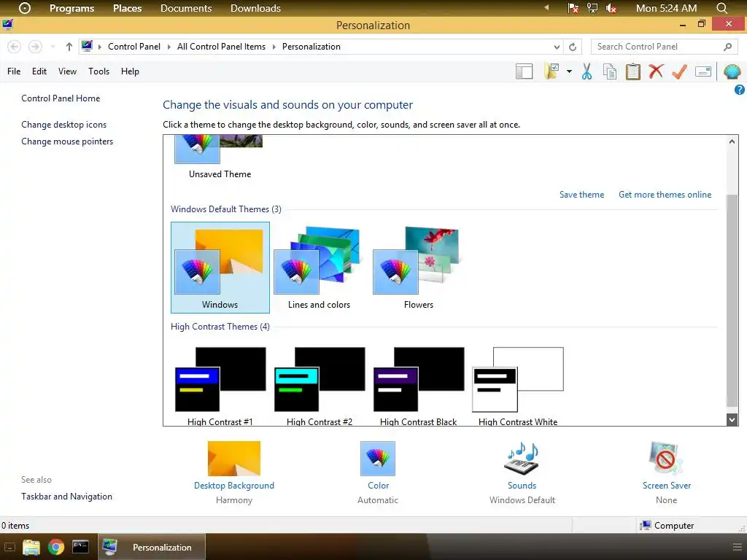Select the Unsaved Theme thumbnail
The height and width of the screenshot is (560, 747).
click(x=220, y=157)
